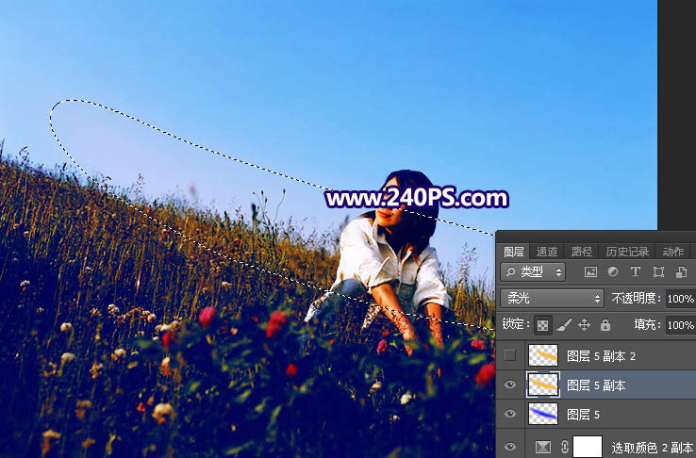The height and width of the screenshot is (458, 696).
Task: Enable lock position move icon
Action: coord(584,325)
